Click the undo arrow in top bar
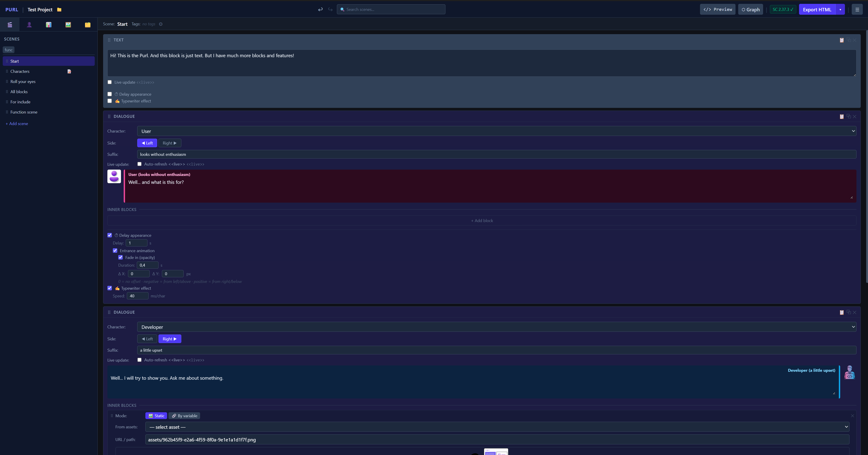The image size is (868, 455). pyautogui.click(x=320, y=9)
